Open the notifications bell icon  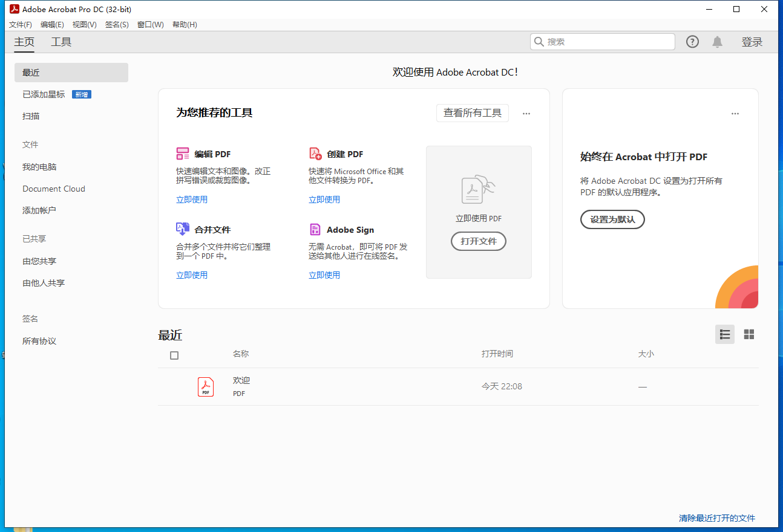click(x=717, y=42)
